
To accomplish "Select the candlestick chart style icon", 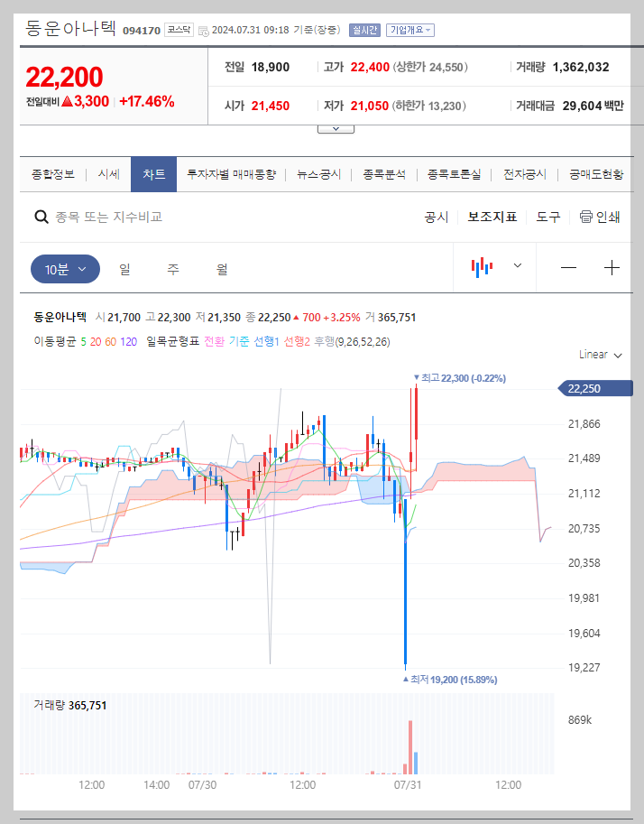I will click(x=484, y=267).
